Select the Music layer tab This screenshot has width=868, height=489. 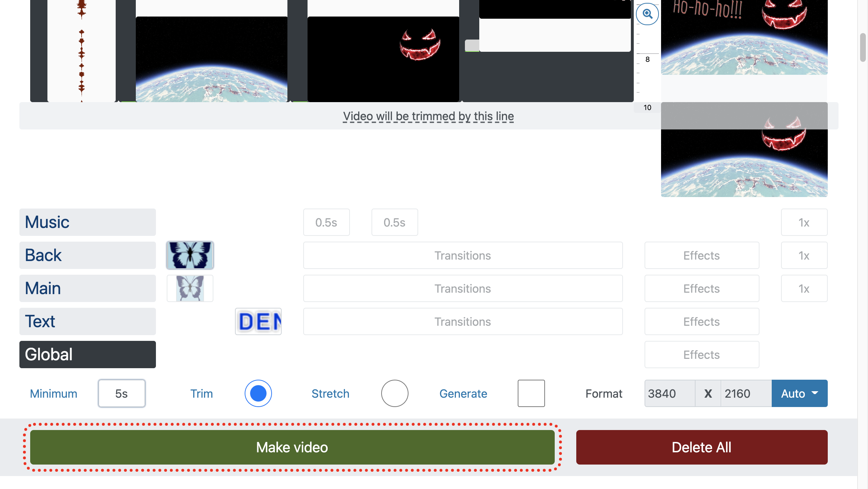(88, 222)
